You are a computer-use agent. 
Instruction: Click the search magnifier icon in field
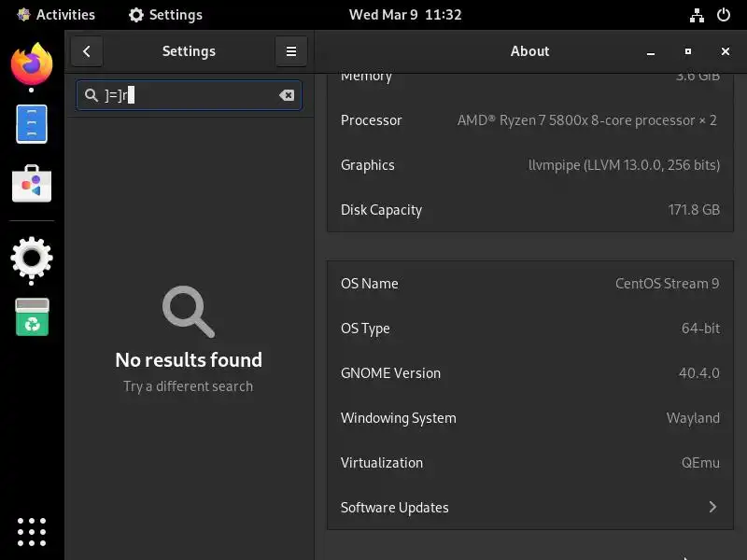pyautogui.click(x=91, y=95)
